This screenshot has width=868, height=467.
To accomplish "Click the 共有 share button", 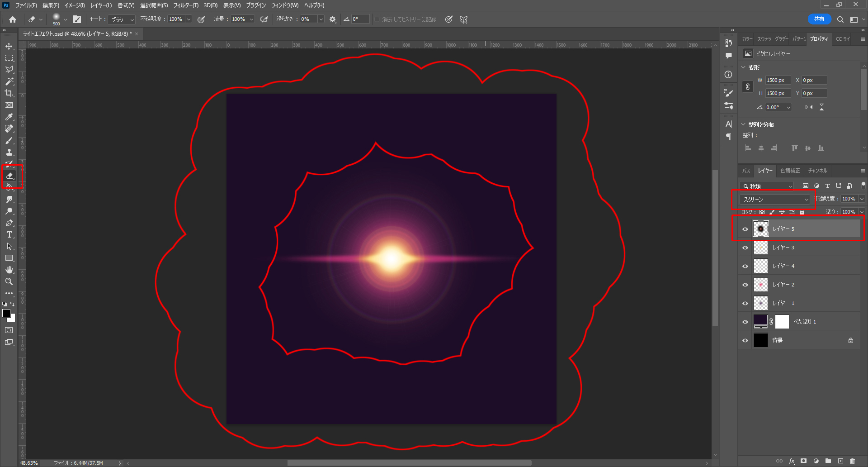I will [x=819, y=19].
